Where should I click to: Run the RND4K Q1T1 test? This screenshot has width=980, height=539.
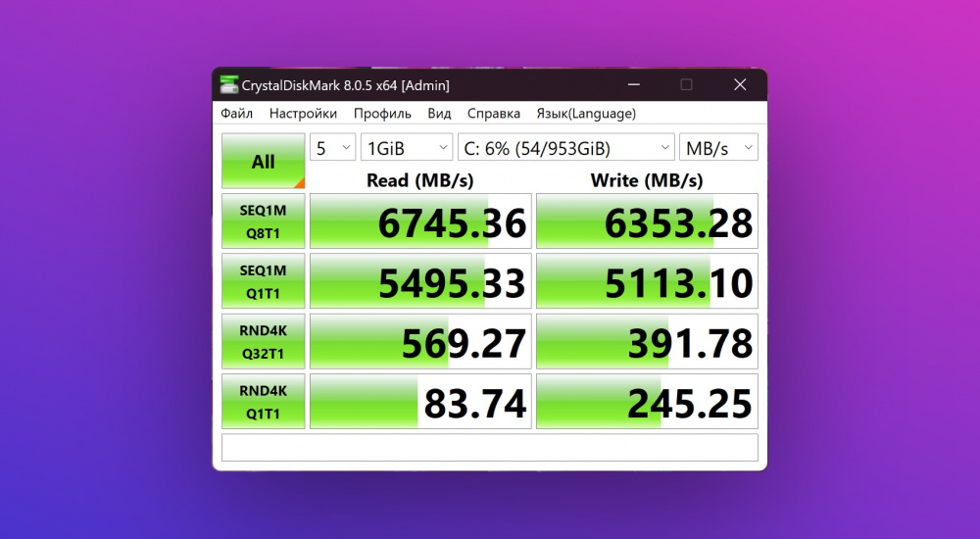tap(263, 402)
